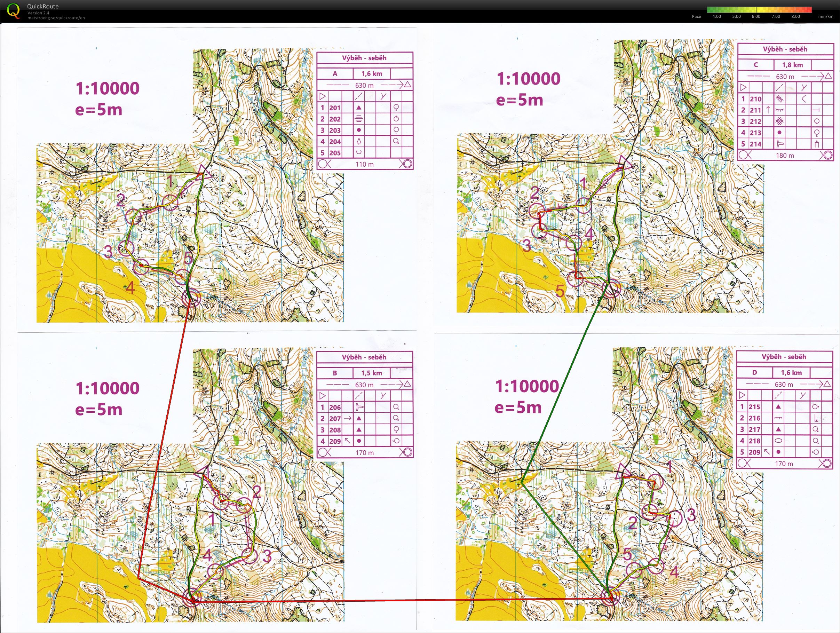This screenshot has width=840, height=633.
Task: Click the marsh symbol in the 202 row
Action: pos(359,119)
